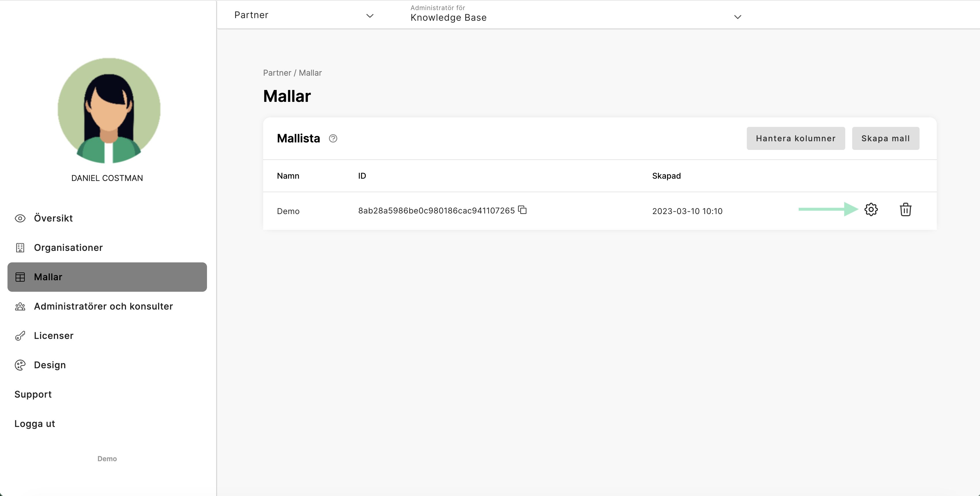Click the Organisationer building icon
The height and width of the screenshot is (496, 980).
20,248
